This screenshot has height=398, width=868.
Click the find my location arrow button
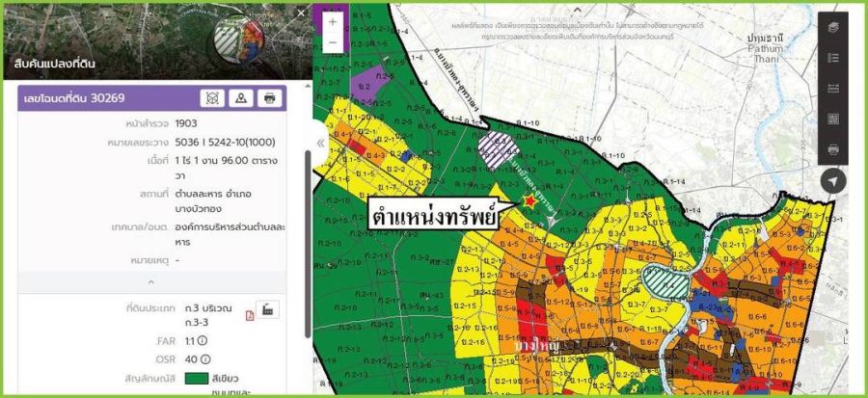833,180
